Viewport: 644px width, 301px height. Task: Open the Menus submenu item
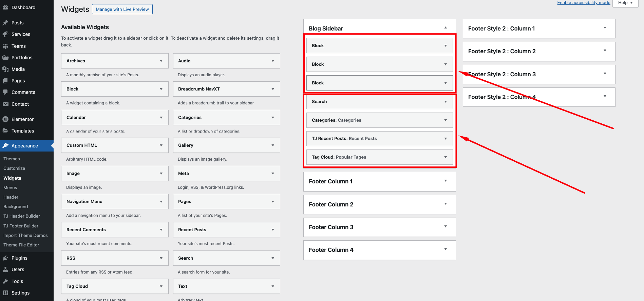click(10, 187)
